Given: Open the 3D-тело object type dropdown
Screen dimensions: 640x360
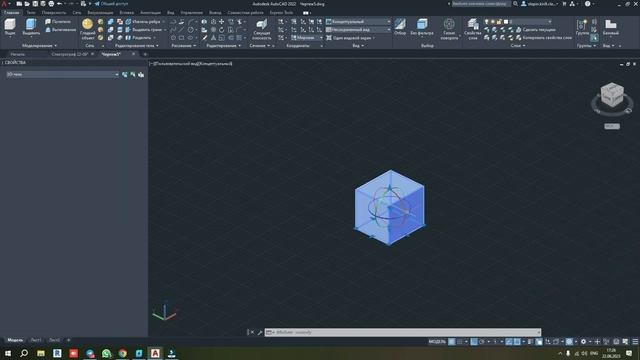Looking at the screenshot, I should [62, 74].
